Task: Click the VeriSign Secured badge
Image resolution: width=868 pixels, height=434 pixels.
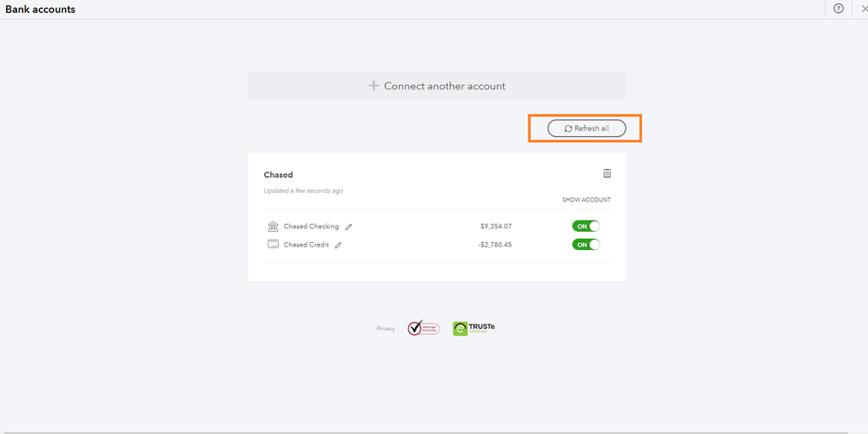Action: (423, 328)
